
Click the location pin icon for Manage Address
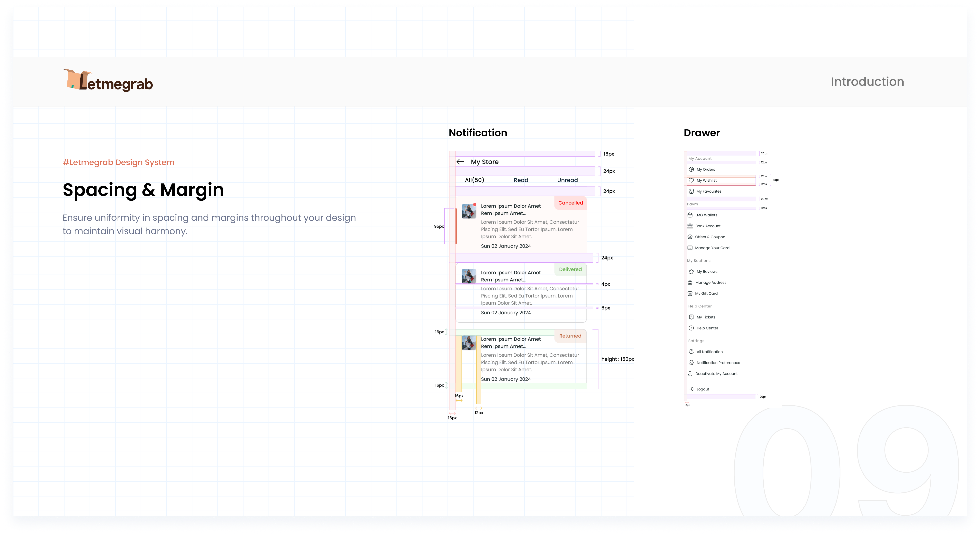(690, 283)
